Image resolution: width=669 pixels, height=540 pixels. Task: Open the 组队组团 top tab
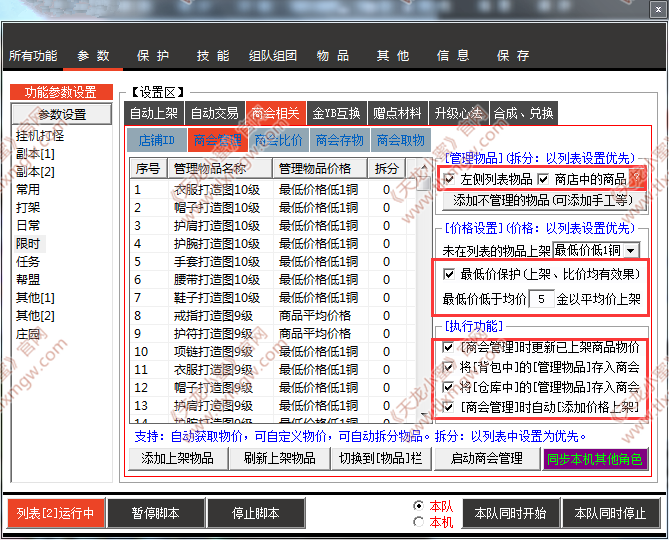point(273,55)
